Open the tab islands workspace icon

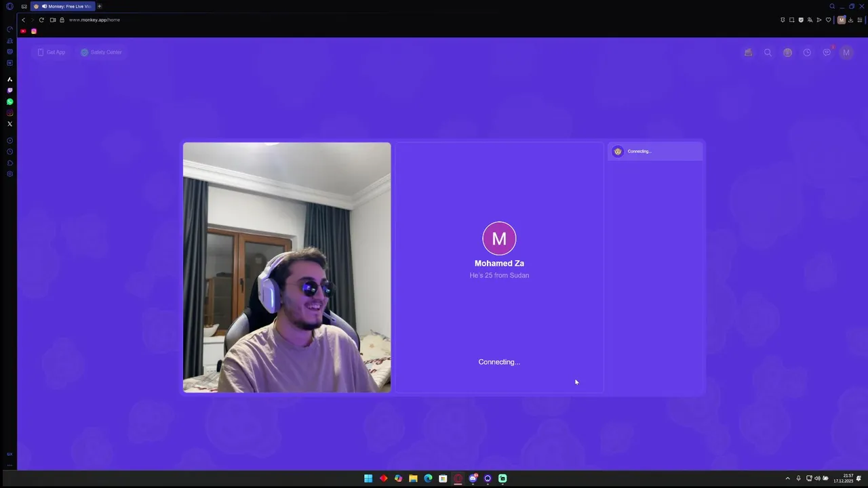[24, 6]
